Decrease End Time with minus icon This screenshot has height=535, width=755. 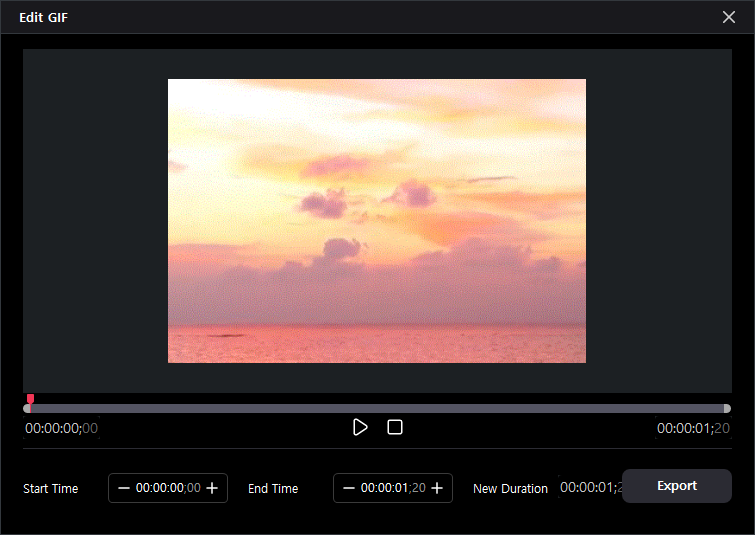(x=349, y=488)
